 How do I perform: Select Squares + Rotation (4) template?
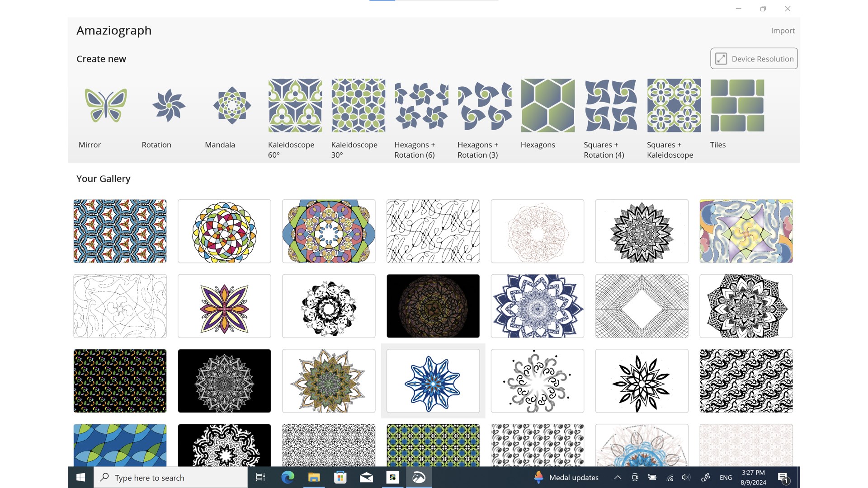(x=611, y=105)
